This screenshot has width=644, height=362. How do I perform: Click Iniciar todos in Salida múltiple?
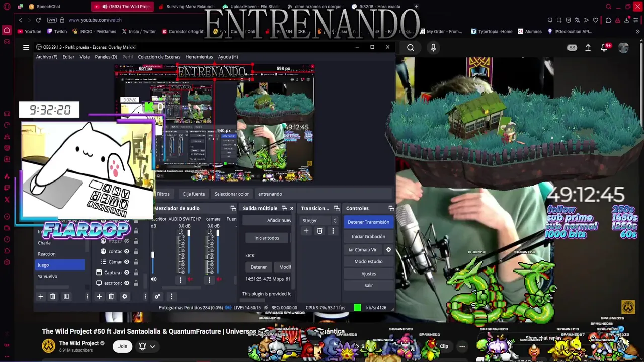[267, 238]
